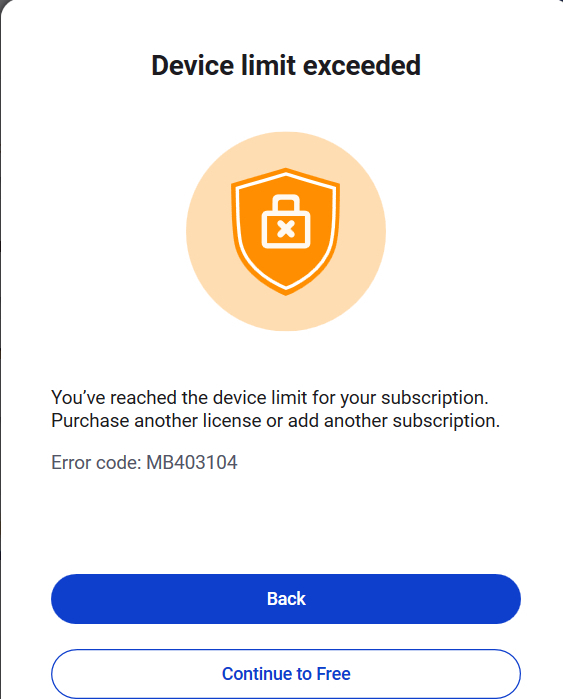Click the word exceeded in the title
The width and height of the screenshot is (563, 699).
(362, 66)
